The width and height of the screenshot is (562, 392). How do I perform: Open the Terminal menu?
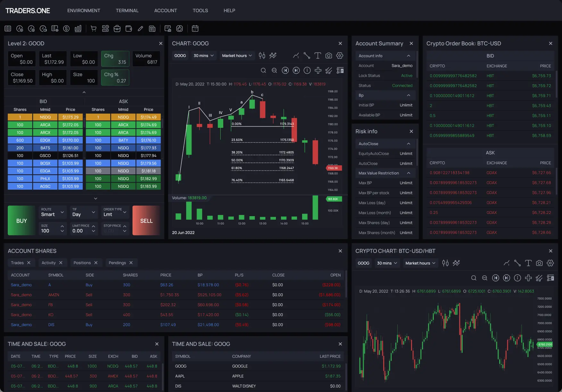(x=127, y=10)
